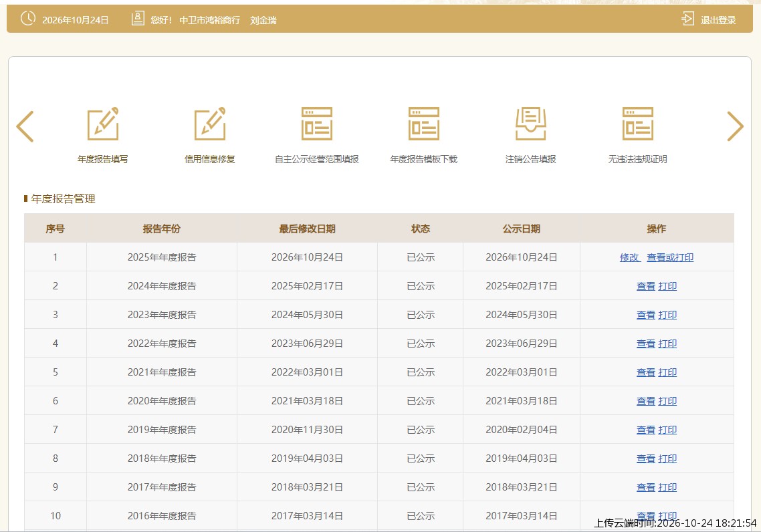Screen dimensions: 761x532
Task: Open the 无违法违规证明 icon
Action: click(x=638, y=124)
